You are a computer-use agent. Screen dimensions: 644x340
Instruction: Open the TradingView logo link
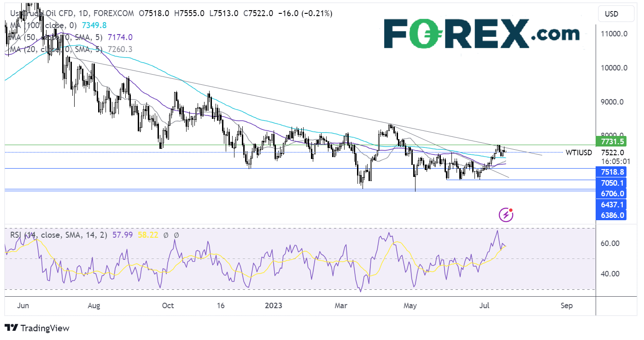point(37,328)
